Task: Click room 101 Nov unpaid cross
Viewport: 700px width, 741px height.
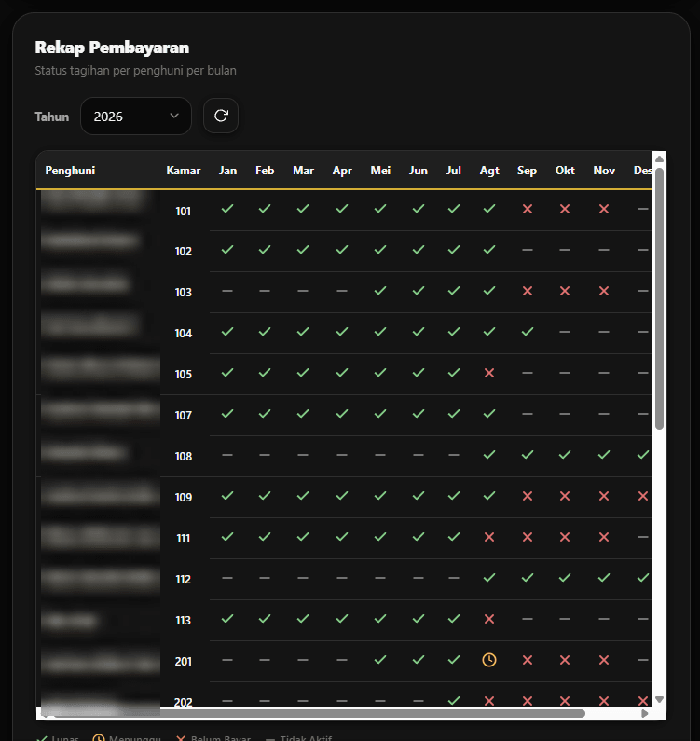Action: tap(604, 209)
